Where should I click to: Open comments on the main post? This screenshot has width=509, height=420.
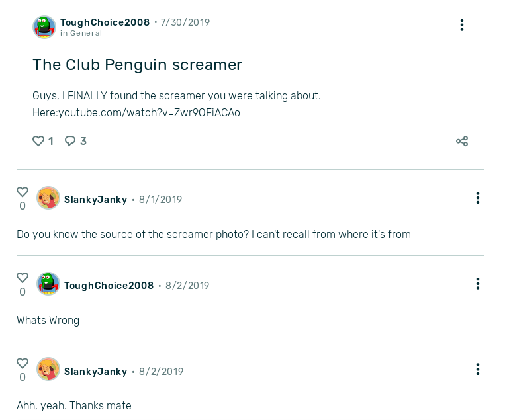click(x=70, y=141)
